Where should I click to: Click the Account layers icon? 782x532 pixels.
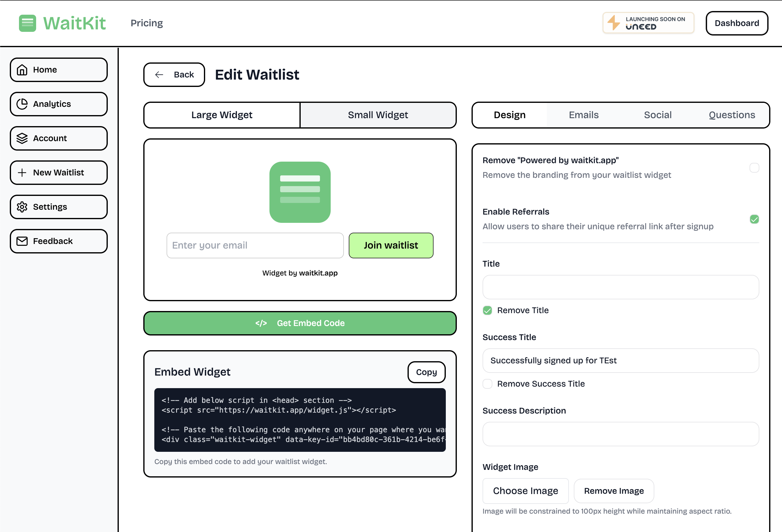click(x=22, y=138)
